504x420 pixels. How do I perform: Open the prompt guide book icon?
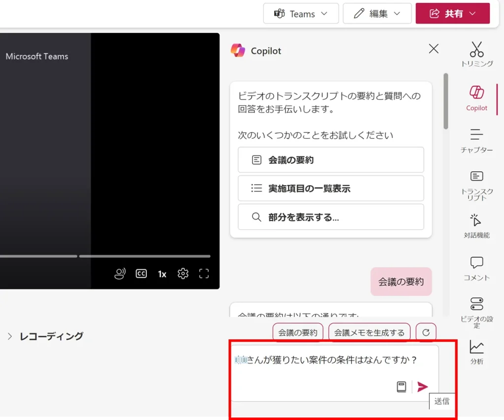coord(402,387)
